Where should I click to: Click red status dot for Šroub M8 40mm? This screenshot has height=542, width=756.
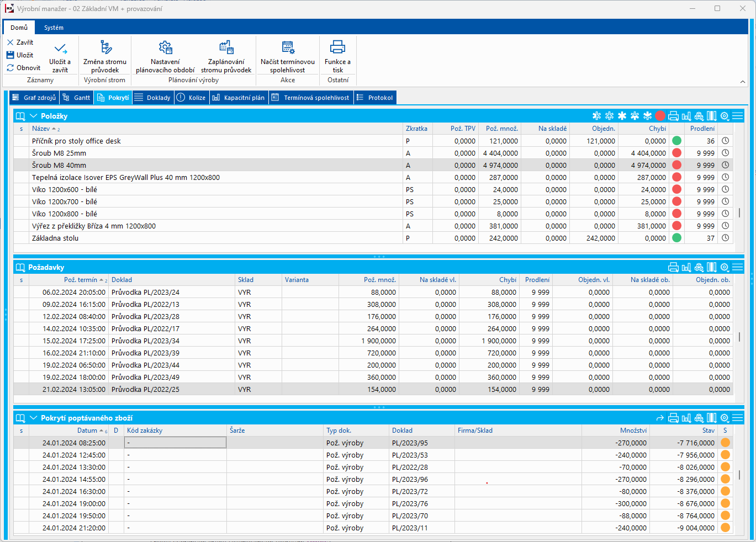[x=676, y=165]
